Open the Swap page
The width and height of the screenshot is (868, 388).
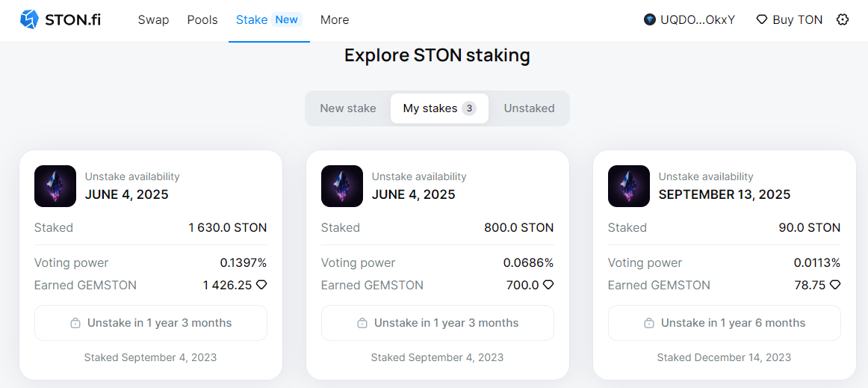(153, 19)
